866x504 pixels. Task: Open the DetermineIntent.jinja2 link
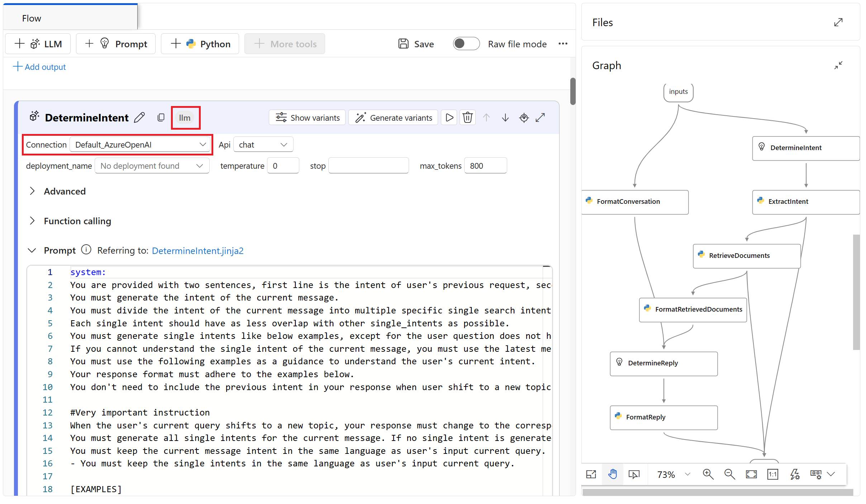(x=198, y=251)
